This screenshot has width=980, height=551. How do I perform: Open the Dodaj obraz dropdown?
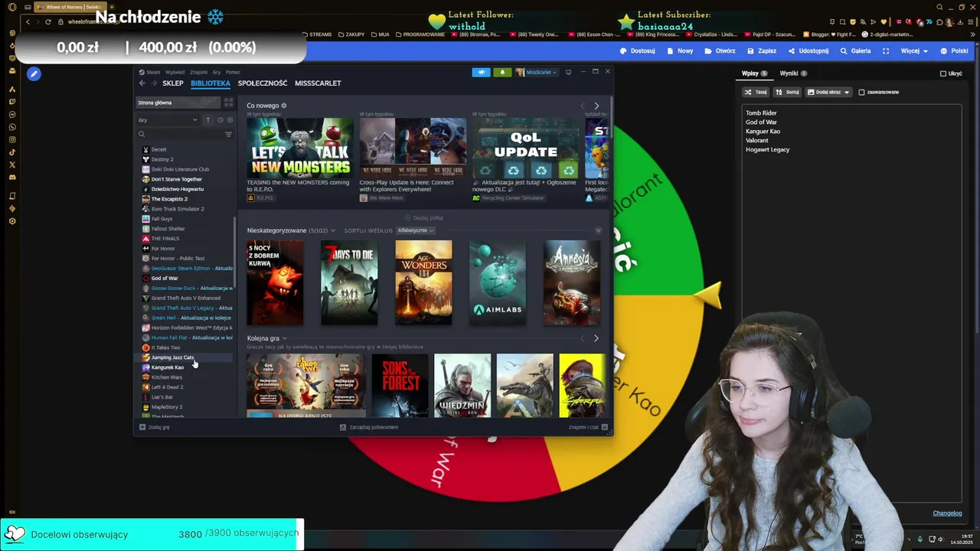[x=828, y=92]
